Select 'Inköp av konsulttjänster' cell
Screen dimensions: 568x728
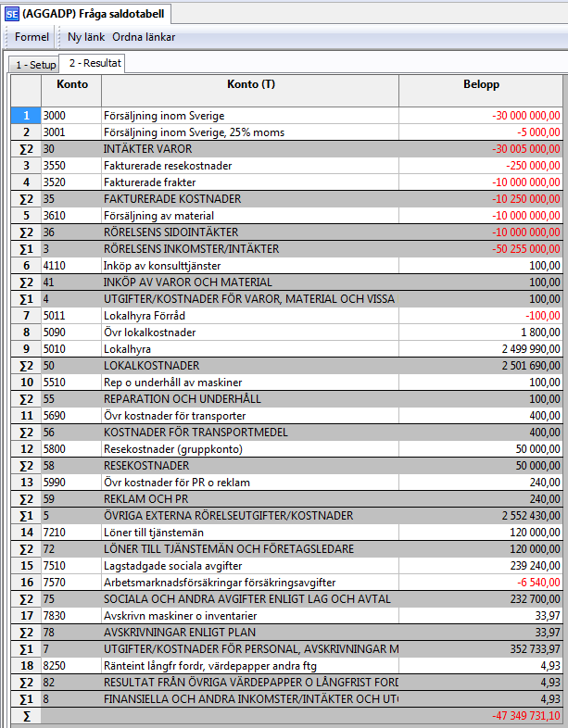click(x=250, y=266)
